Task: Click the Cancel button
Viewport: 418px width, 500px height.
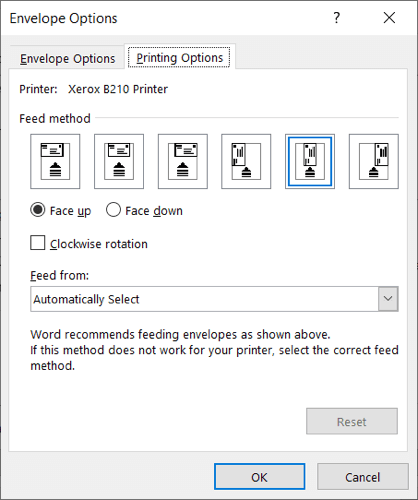Action: point(363,477)
